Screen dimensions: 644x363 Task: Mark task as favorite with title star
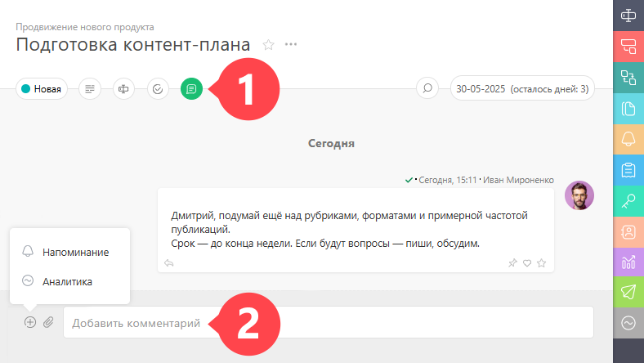[268, 44]
